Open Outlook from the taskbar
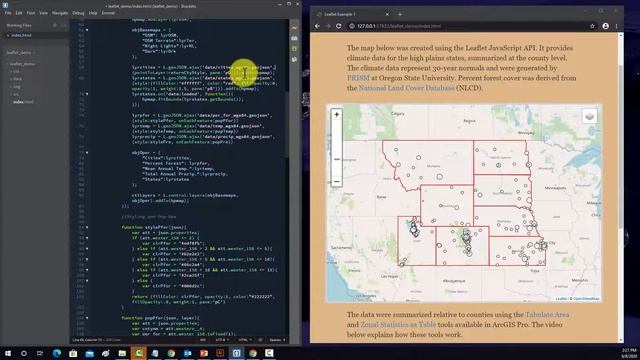The width and height of the screenshot is (640, 360). (187, 353)
